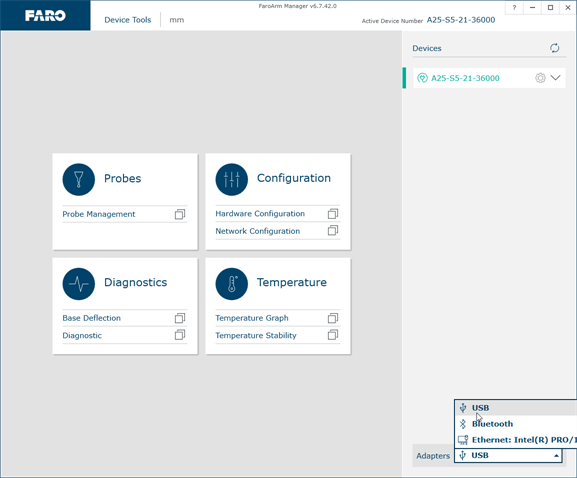Click the Diagnostics pulse icon
577x478 pixels.
click(79, 284)
